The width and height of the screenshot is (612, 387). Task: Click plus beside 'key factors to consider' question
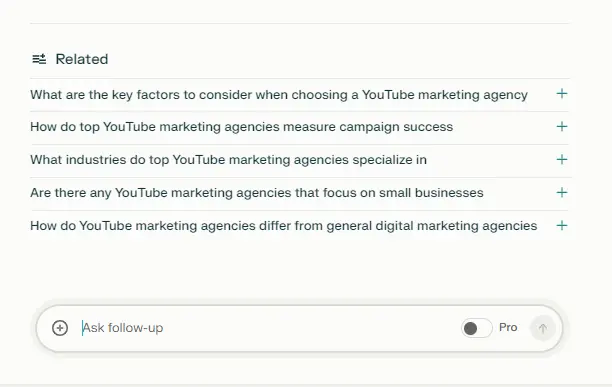[x=562, y=94]
